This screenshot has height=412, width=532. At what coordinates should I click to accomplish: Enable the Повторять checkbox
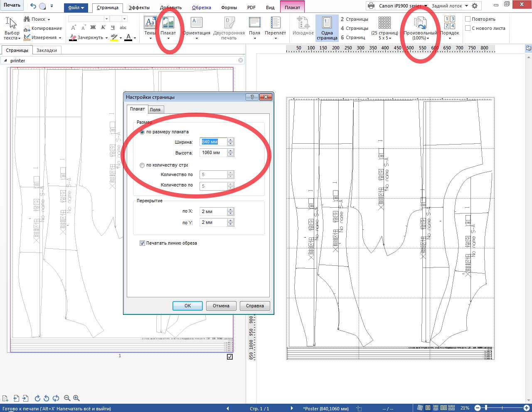tap(468, 19)
